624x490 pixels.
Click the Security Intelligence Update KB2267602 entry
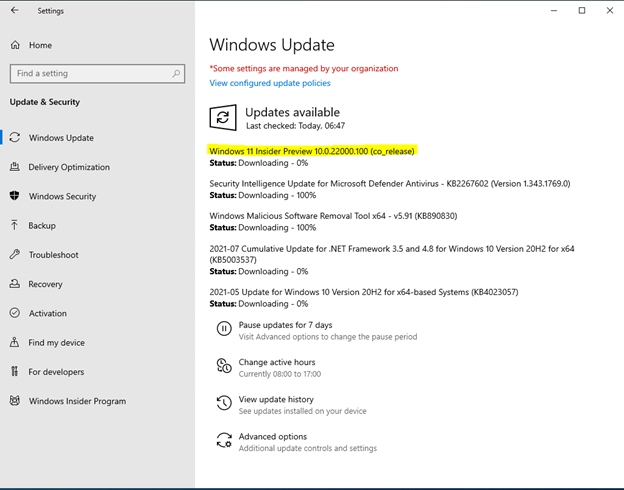pos(390,184)
